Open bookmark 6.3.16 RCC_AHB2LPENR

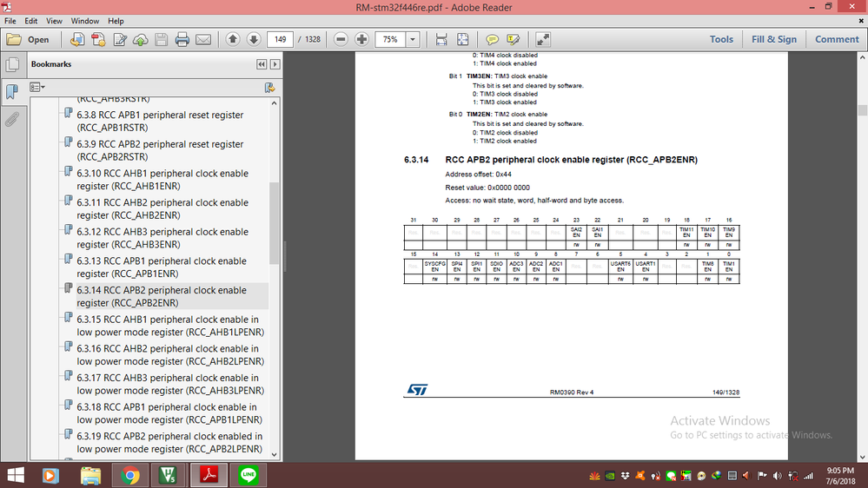[170, 355]
